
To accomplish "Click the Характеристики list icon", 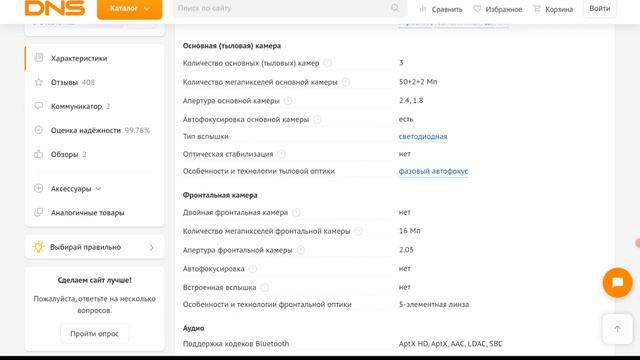I will click(39, 58).
